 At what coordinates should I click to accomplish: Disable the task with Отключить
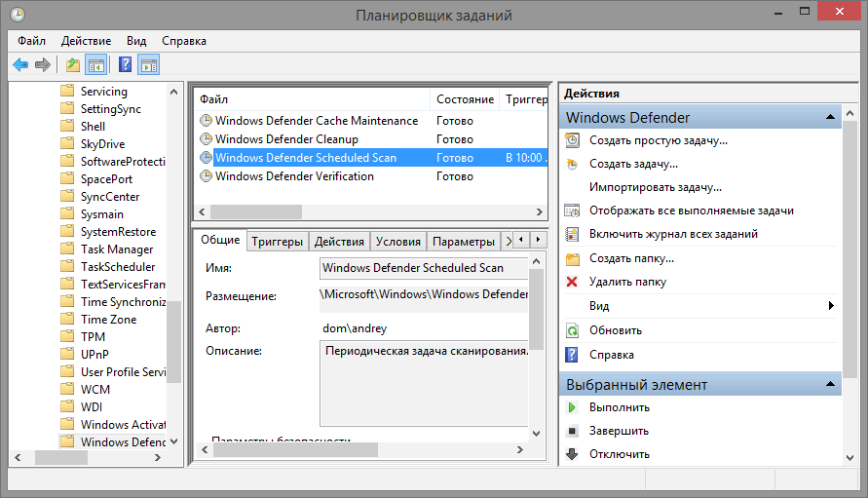tap(619, 454)
